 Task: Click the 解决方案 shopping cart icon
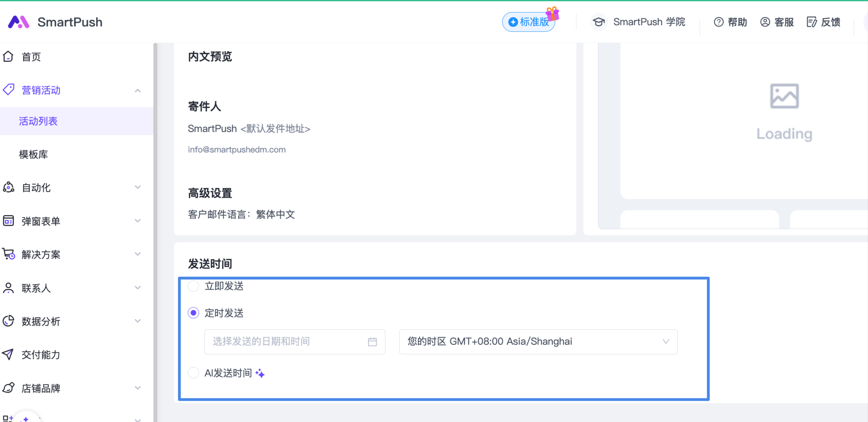tap(9, 254)
